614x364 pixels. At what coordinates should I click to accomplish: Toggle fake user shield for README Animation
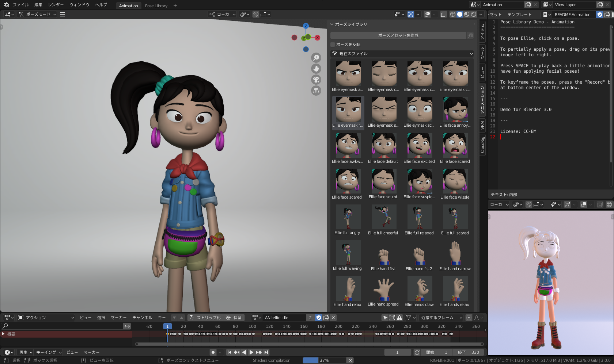pyautogui.click(x=600, y=15)
